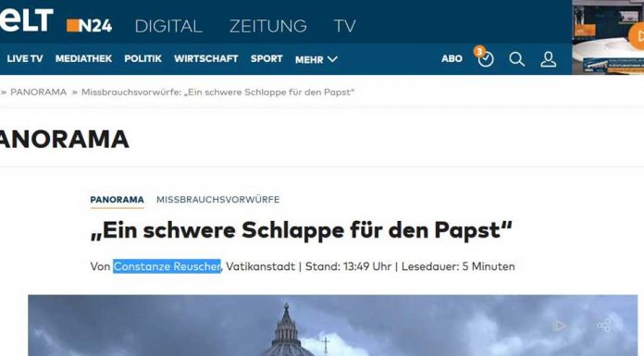
Task: Open the search magnifier icon
Action: 516,59
